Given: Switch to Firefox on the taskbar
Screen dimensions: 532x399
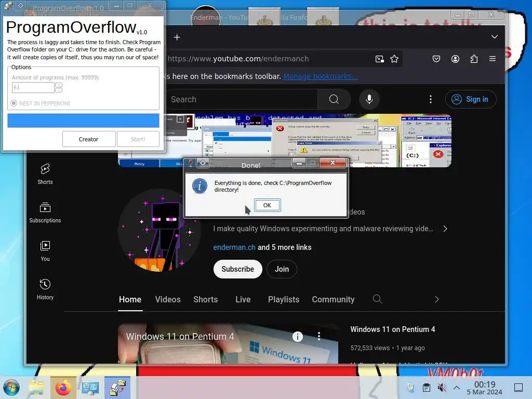Looking at the screenshot, I should (x=63, y=388).
